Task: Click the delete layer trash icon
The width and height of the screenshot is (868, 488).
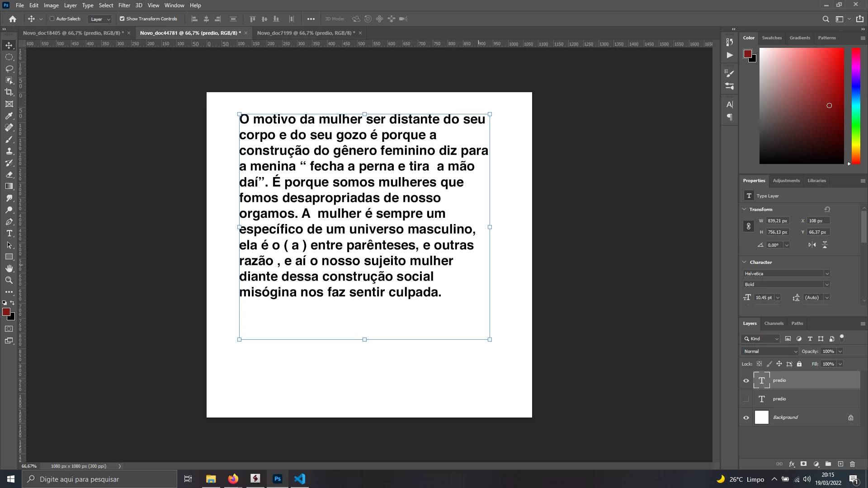Action: coord(852,464)
